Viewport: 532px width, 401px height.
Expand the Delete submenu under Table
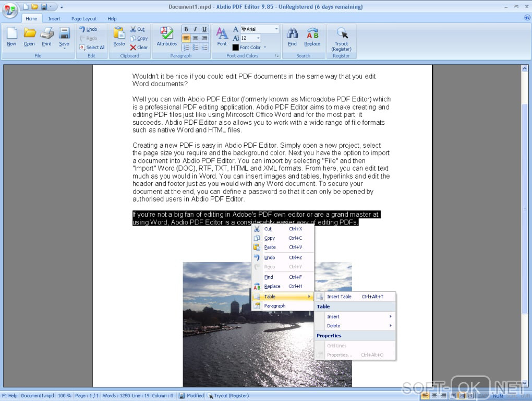[x=355, y=326]
